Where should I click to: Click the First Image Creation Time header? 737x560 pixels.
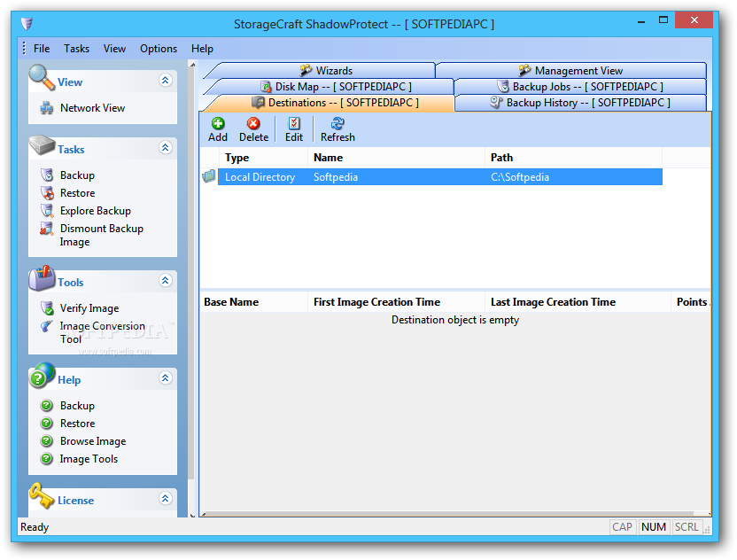[396, 302]
